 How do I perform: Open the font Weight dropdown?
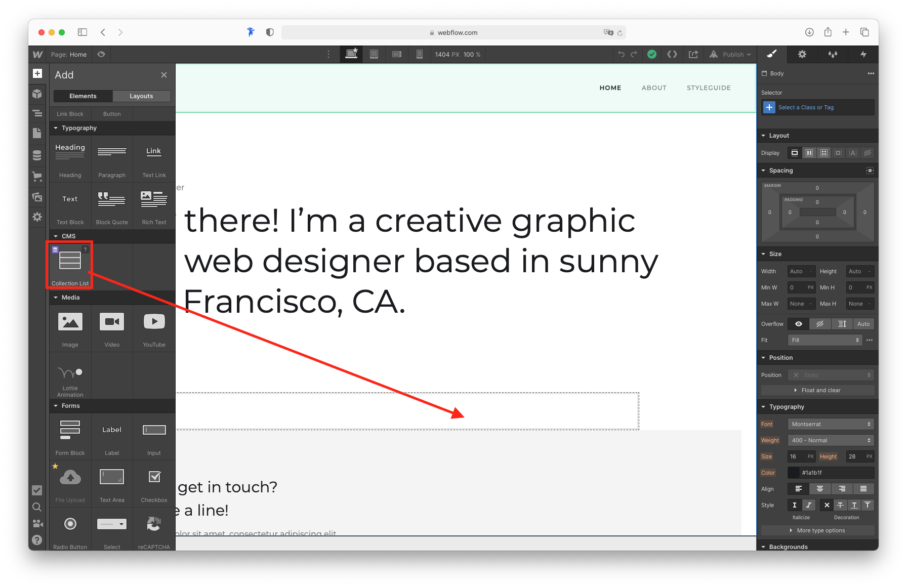[x=831, y=440]
